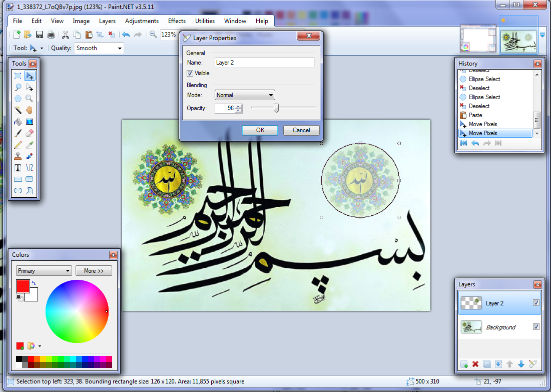The width and height of the screenshot is (551, 392).
Task: Open the image list dropdown arrow
Action: pyautogui.click(x=542, y=35)
